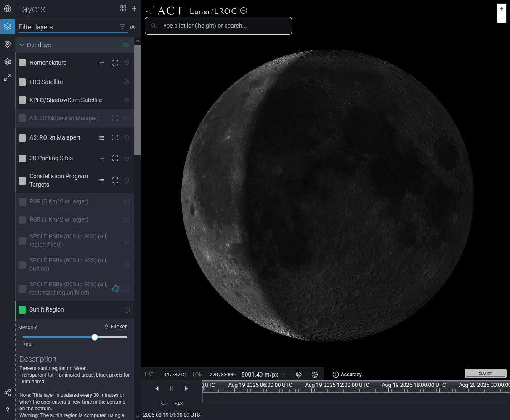The width and height of the screenshot is (510, 420).
Task: Click the Sunlit Region layer name
Action: click(47, 309)
